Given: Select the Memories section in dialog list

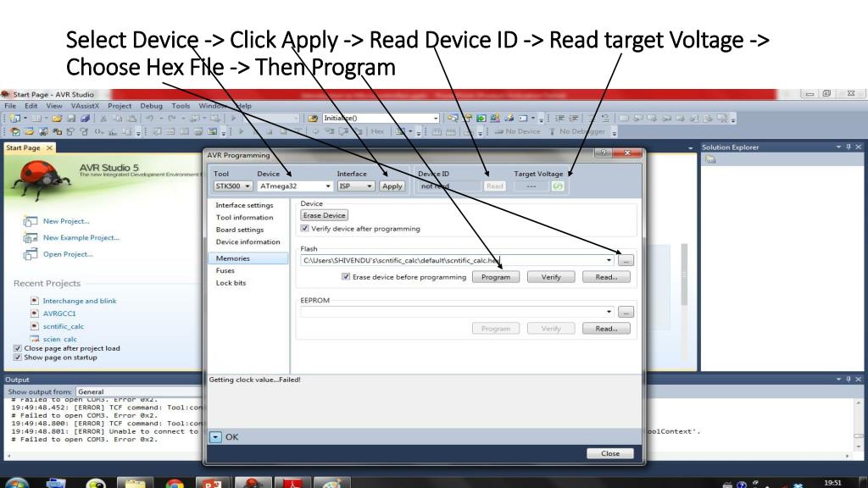Looking at the screenshot, I should (x=248, y=258).
